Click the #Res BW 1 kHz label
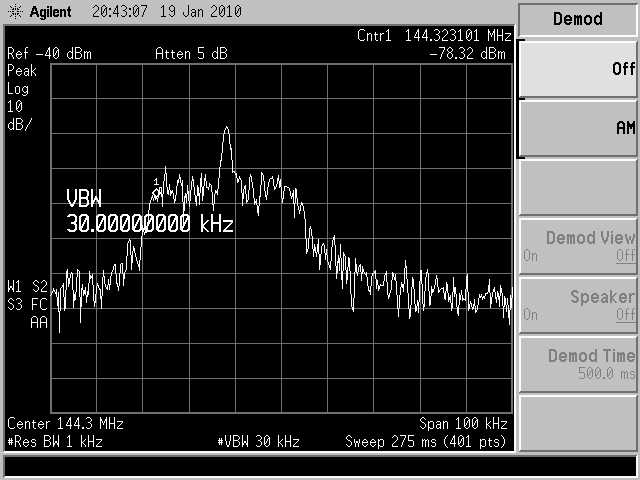Viewport: 640px width, 480px height. coord(55,442)
